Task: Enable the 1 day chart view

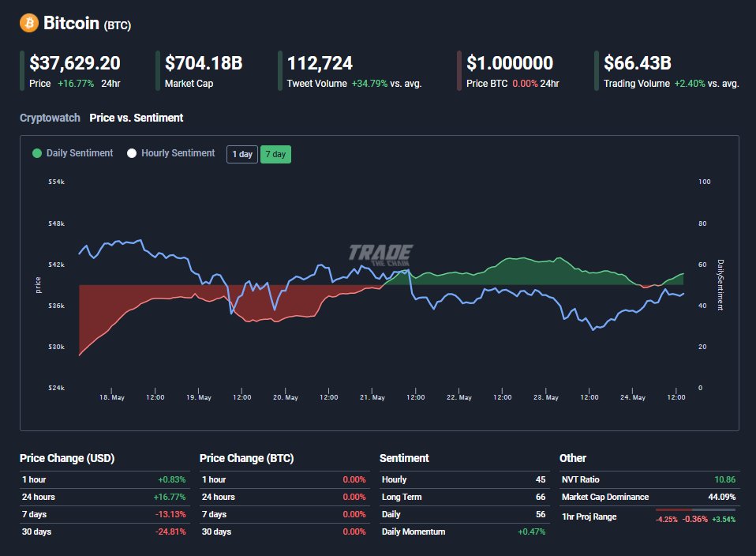Action: click(241, 154)
